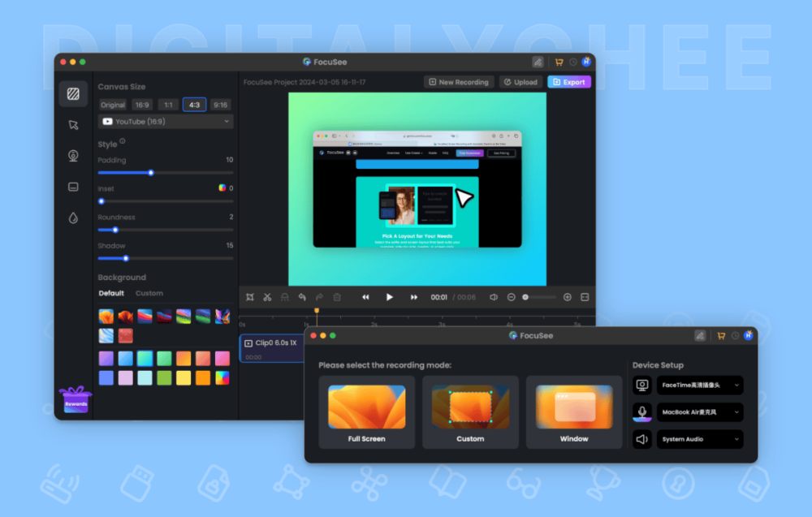Click the scissors cut tool
Viewport: 812px width, 517px height.
(x=267, y=297)
